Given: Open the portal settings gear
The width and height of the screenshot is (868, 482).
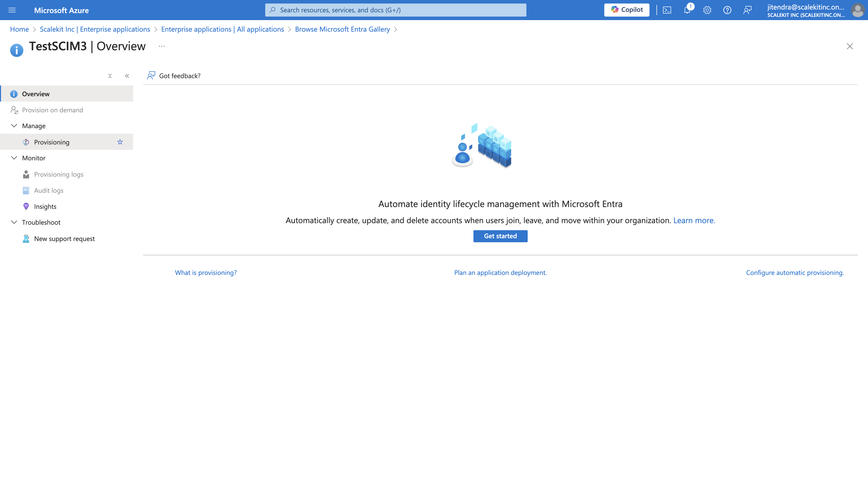Looking at the screenshot, I should coord(707,10).
